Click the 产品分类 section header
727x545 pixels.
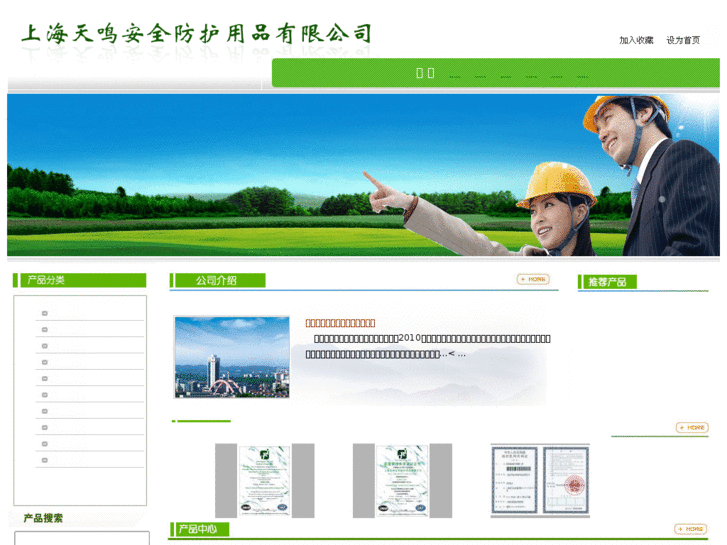[79, 280]
